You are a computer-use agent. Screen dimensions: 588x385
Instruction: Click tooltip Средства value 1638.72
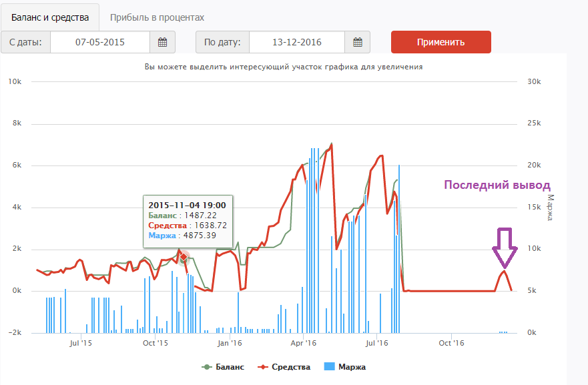coord(210,226)
